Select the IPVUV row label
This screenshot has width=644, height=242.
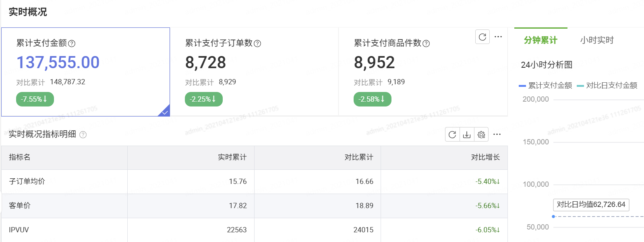[19, 230]
